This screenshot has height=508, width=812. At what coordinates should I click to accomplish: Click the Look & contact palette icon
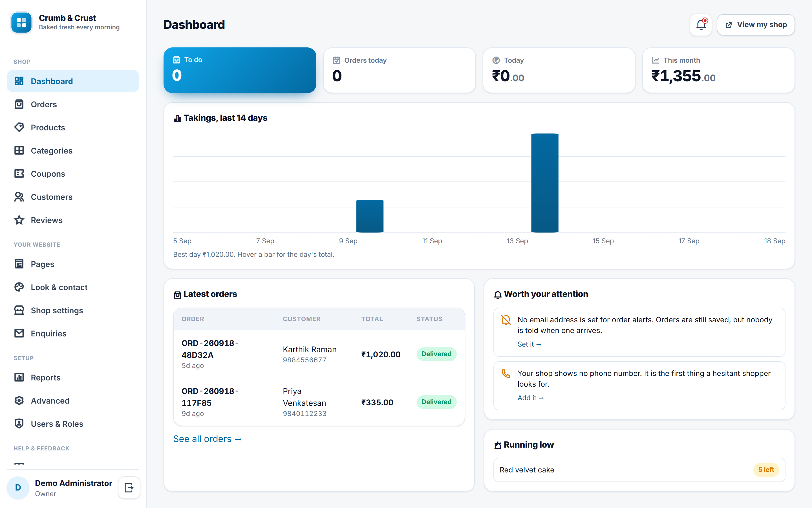pos(19,287)
